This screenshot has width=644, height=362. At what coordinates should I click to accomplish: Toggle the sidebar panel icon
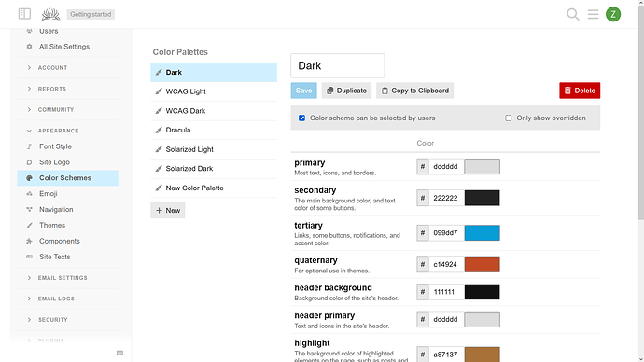pos(24,14)
